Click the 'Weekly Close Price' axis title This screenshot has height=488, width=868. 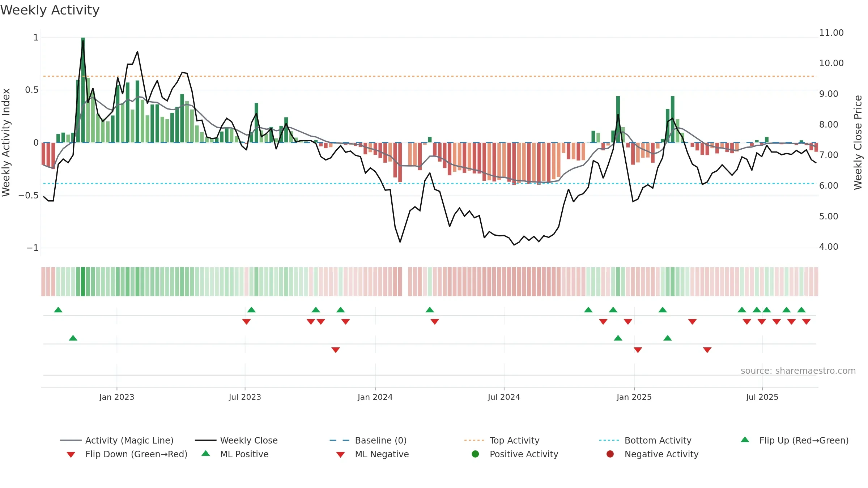click(858, 142)
